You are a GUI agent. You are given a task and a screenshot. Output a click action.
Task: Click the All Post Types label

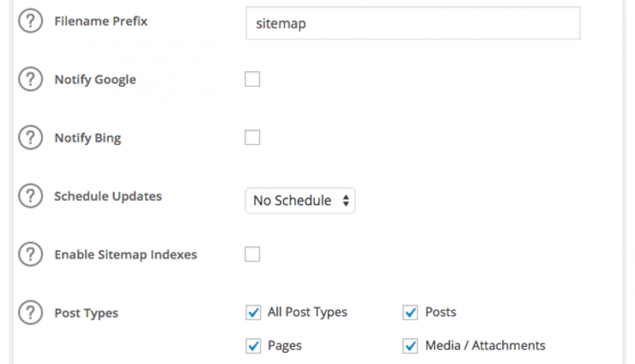pyautogui.click(x=307, y=312)
